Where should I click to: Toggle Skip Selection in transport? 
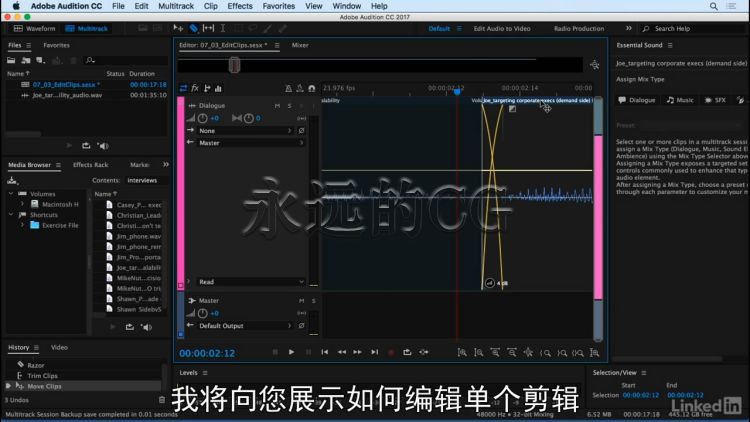coord(424,352)
